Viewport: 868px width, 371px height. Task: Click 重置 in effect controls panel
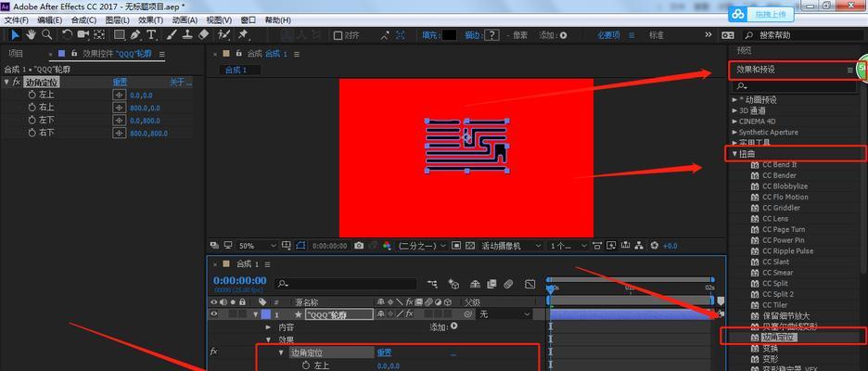tap(121, 82)
